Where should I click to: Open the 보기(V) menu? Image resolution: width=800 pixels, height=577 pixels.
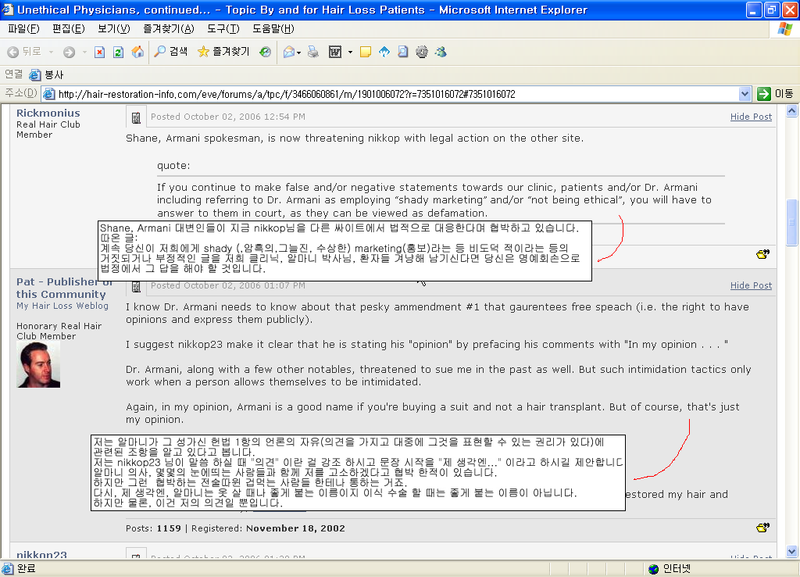(x=114, y=29)
